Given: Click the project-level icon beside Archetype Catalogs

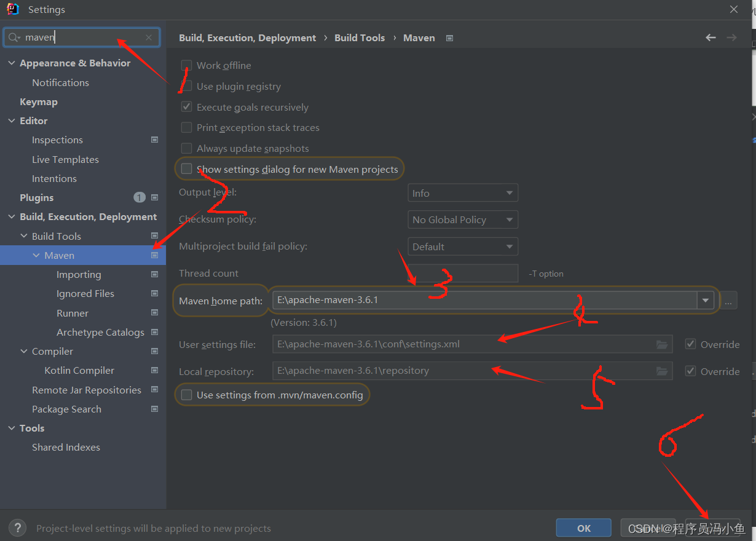Looking at the screenshot, I should pos(154,332).
